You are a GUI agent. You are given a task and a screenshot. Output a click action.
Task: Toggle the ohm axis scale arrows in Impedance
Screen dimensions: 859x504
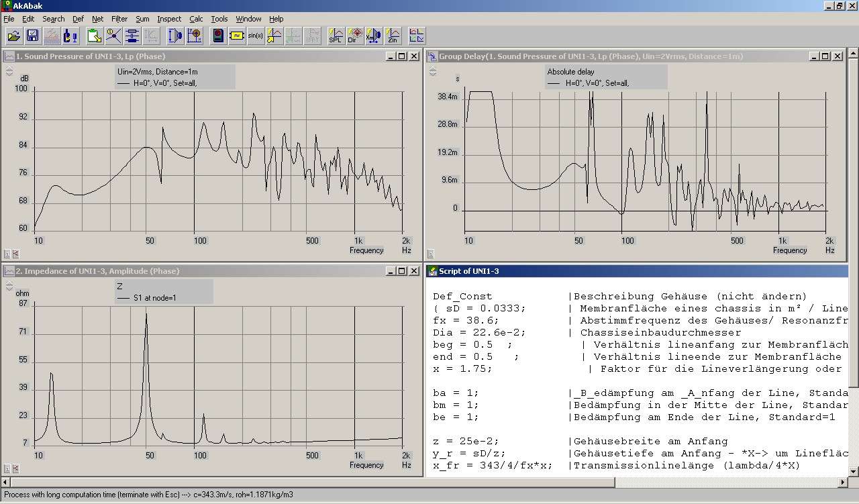point(9,285)
